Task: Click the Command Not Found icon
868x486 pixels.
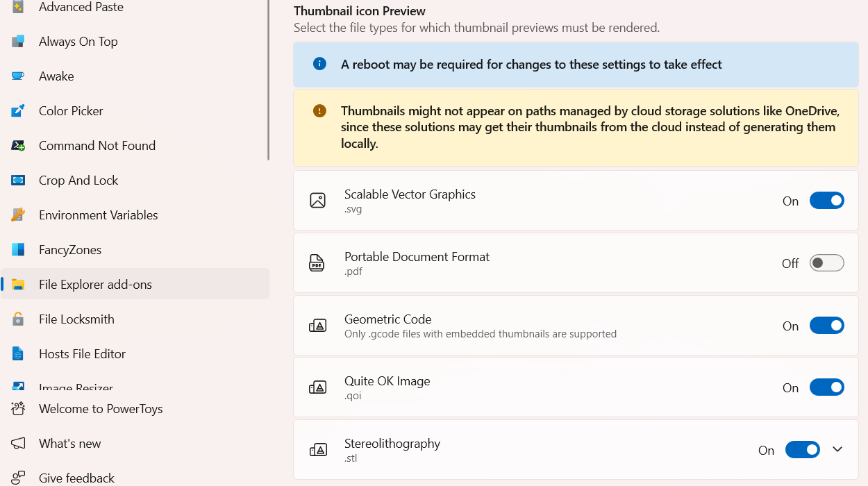Action: point(18,146)
